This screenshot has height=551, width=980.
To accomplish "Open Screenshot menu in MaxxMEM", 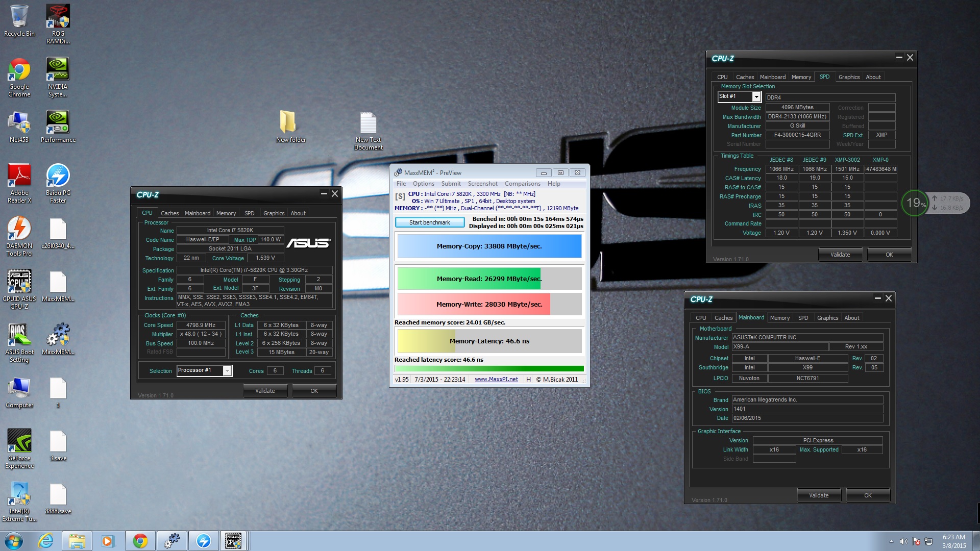I will 482,184.
